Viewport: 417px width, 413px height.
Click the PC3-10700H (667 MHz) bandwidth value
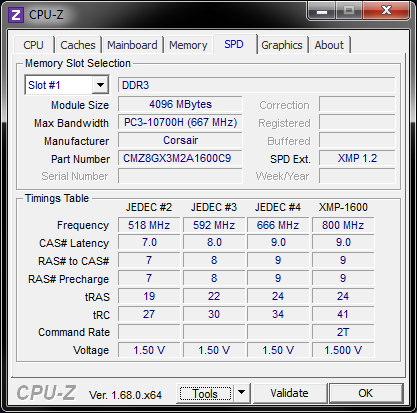pyautogui.click(x=180, y=122)
